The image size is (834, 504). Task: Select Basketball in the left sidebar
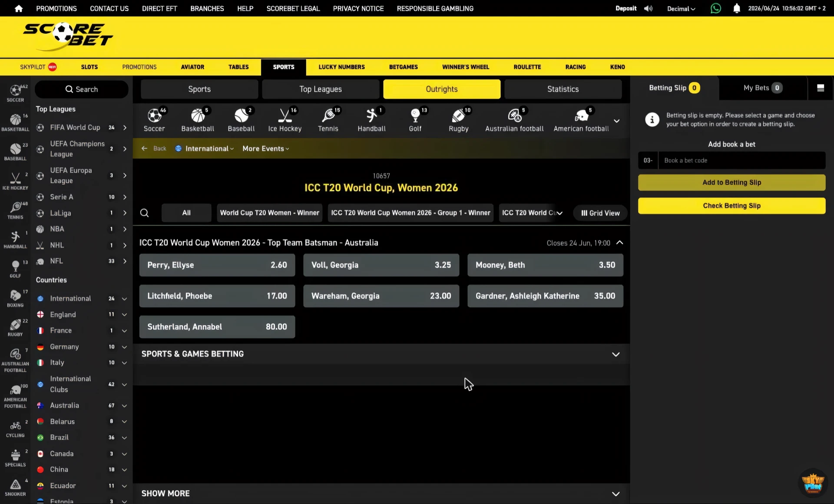[x=15, y=122]
